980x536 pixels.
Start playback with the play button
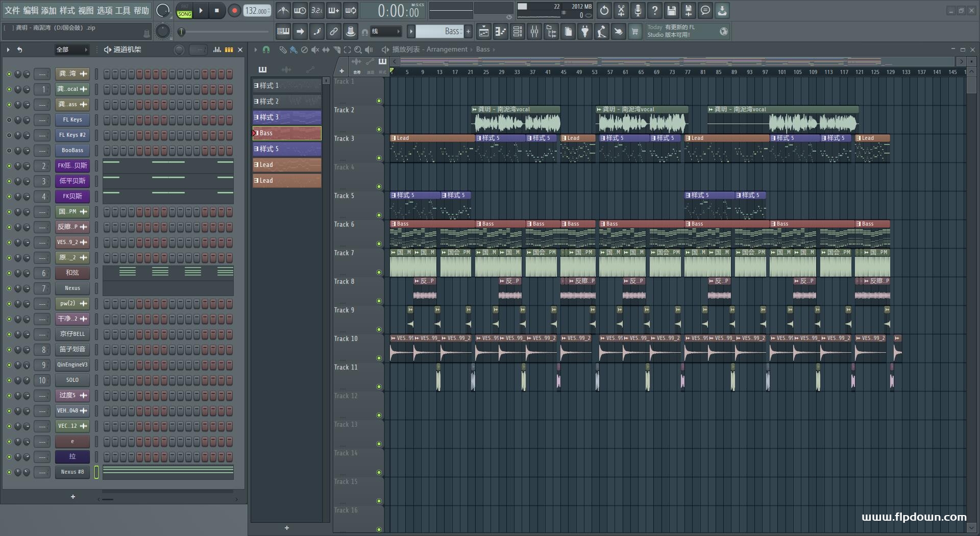201,11
